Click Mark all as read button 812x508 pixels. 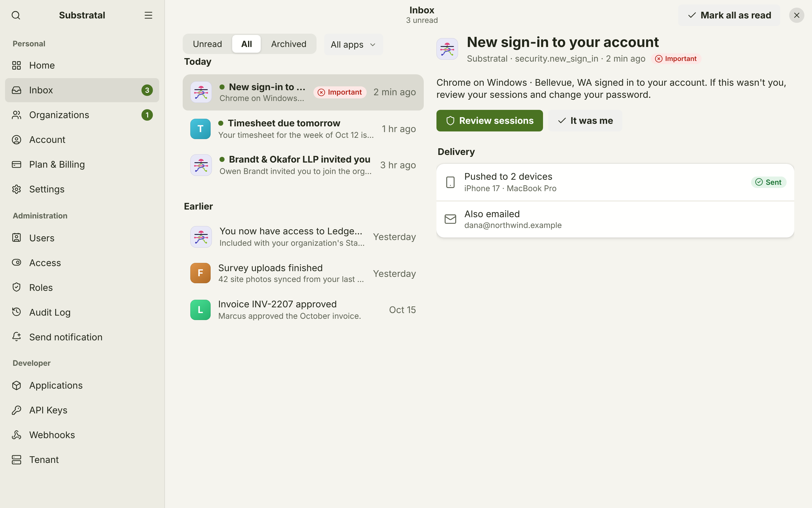[729, 15]
